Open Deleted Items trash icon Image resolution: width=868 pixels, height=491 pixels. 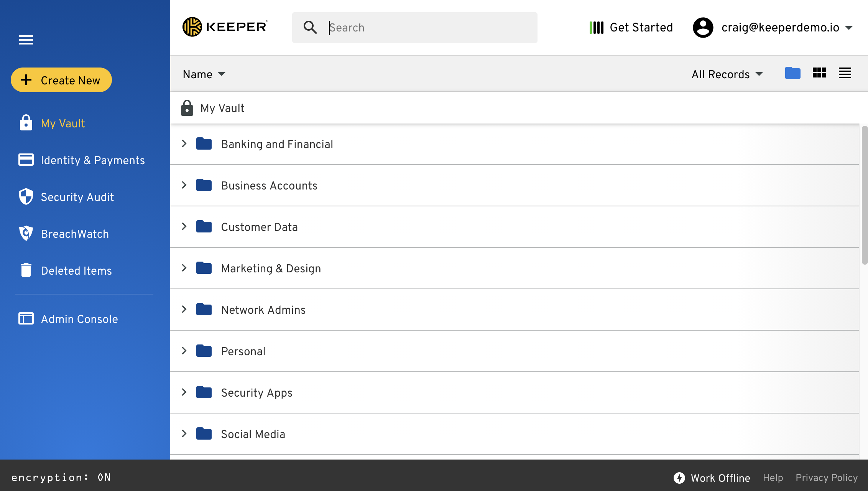pyautogui.click(x=26, y=270)
